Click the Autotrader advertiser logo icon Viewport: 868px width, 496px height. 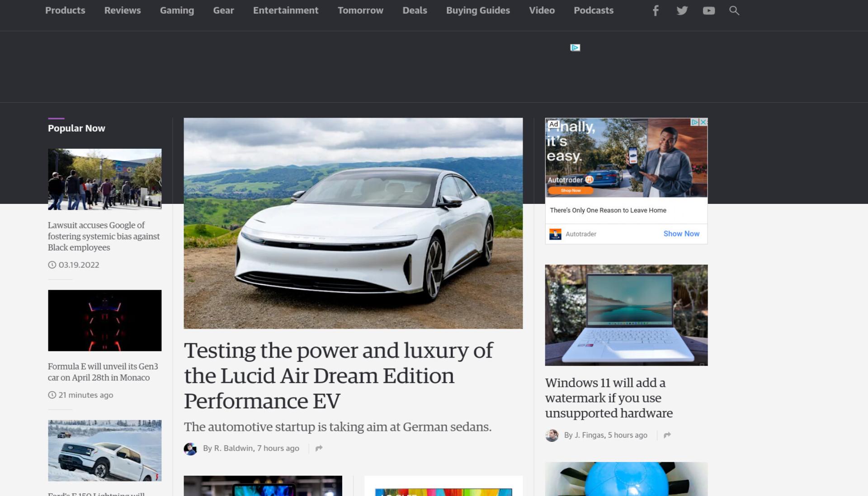click(x=555, y=234)
